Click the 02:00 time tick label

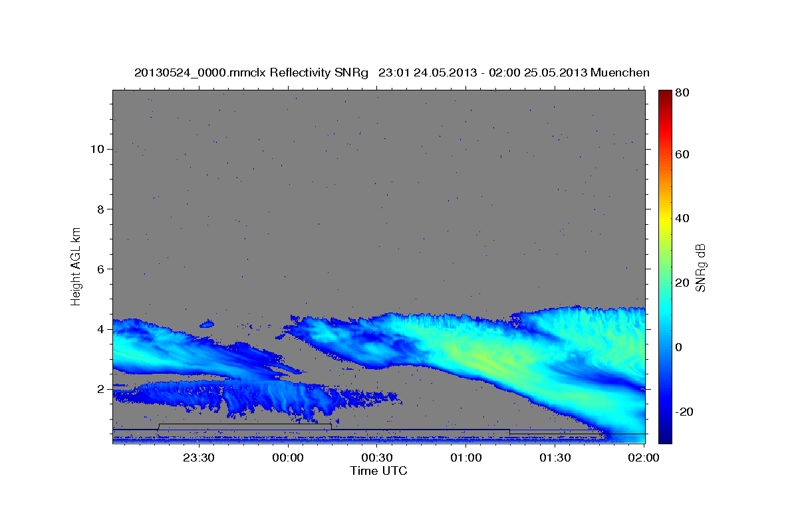644,458
